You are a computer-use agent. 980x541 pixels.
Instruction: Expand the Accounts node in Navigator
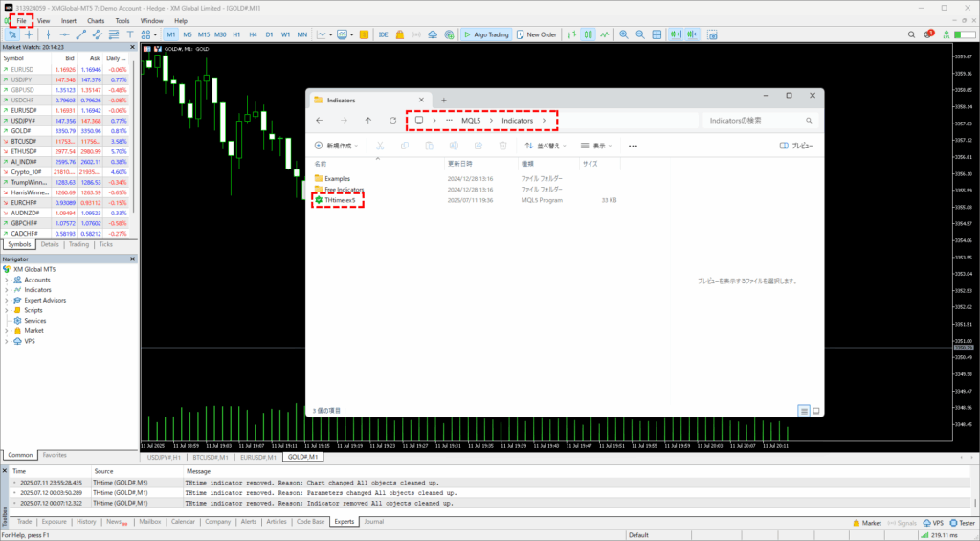click(x=7, y=280)
